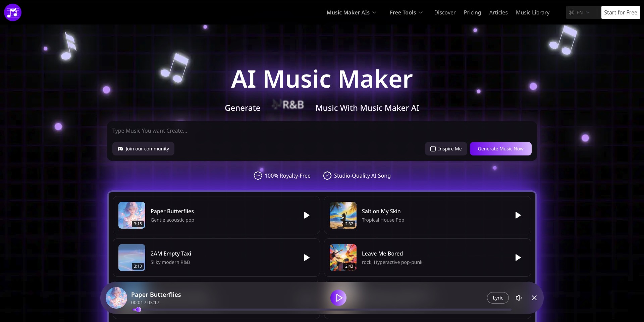644x322 pixels.
Task: Open the Music Library link
Action: point(533,12)
